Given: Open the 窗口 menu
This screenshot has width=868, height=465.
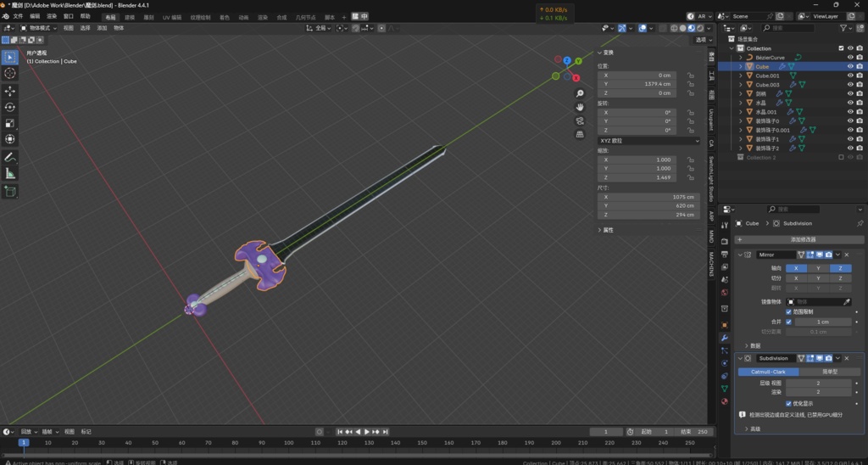Looking at the screenshot, I should point(68,16).
